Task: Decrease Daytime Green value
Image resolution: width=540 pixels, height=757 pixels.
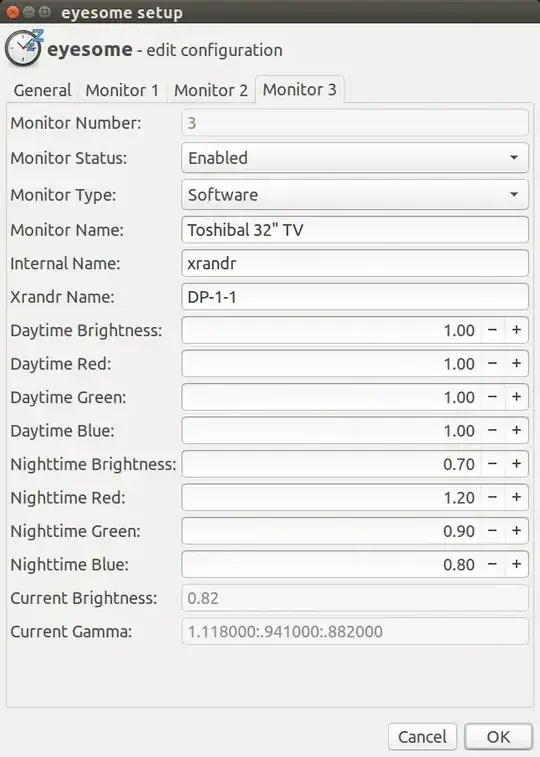Action: click(492, 397)
